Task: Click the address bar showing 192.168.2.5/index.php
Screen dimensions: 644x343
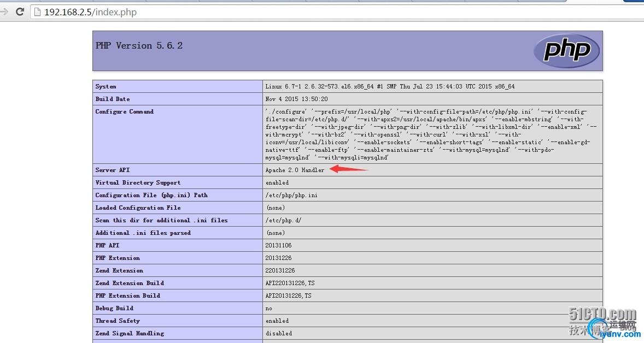Action: pyautogui.click(x=337, y=13)
